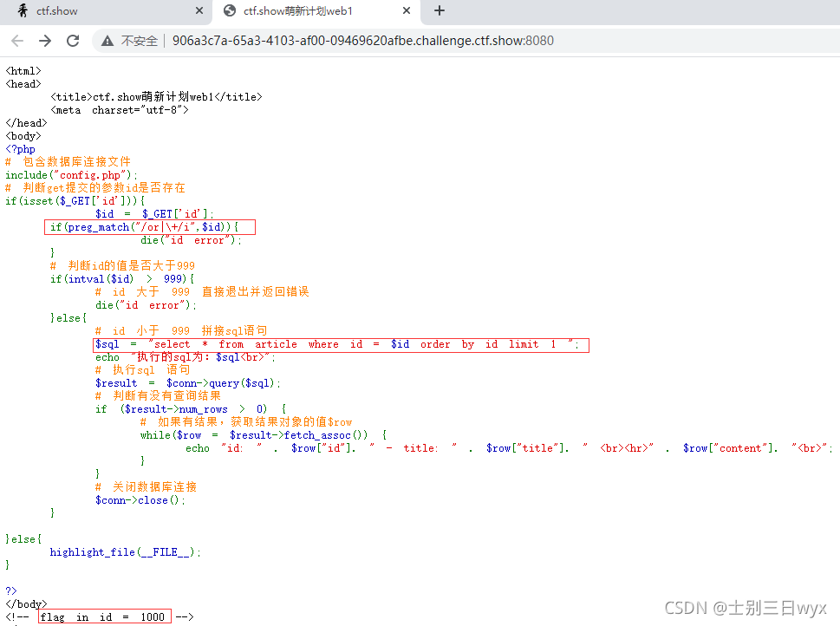Click the highlight_file(__FILE__) line
The height and width of the screenshot is (626, 840).
pos(126,552)
